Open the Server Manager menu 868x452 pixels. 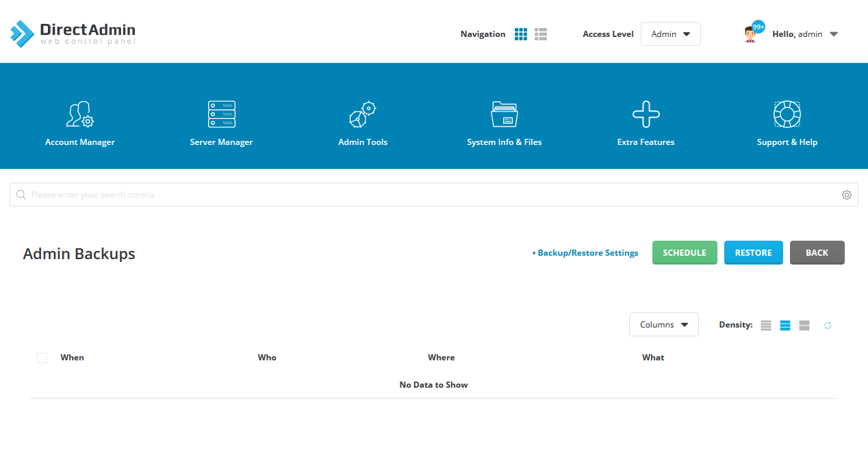(221, 124)
